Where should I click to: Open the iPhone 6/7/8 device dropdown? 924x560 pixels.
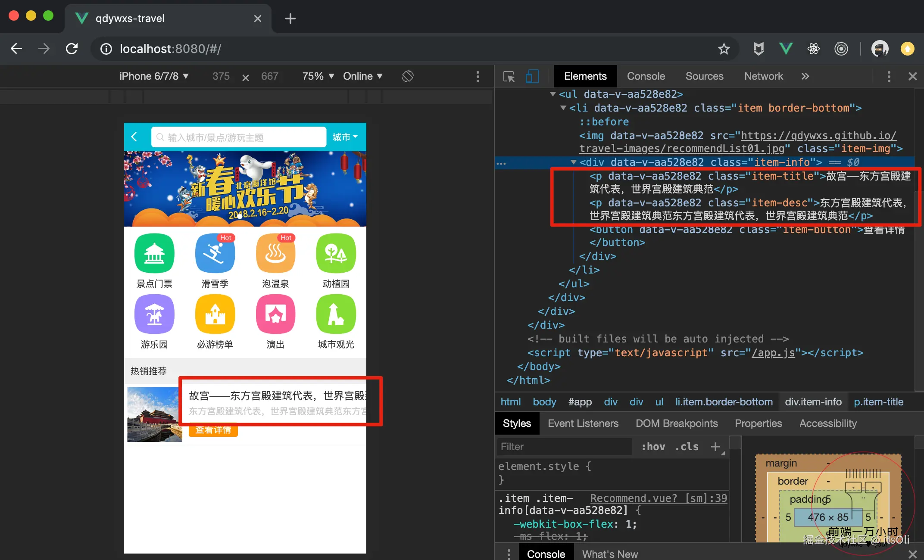[154, 76]
